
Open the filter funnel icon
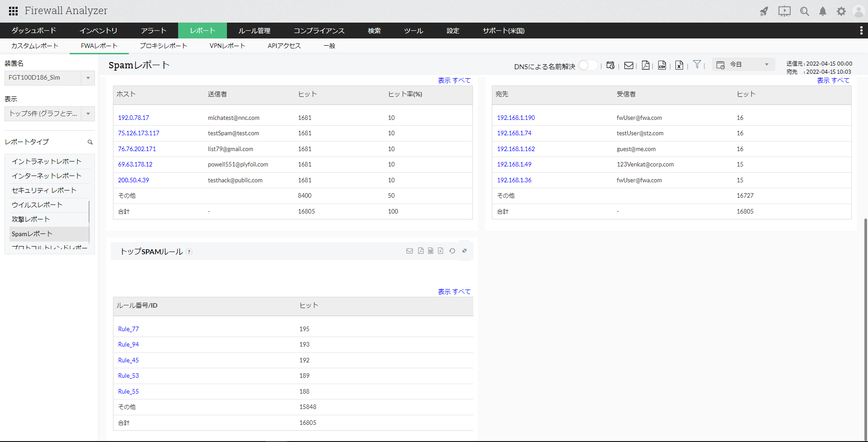[697, 65]
